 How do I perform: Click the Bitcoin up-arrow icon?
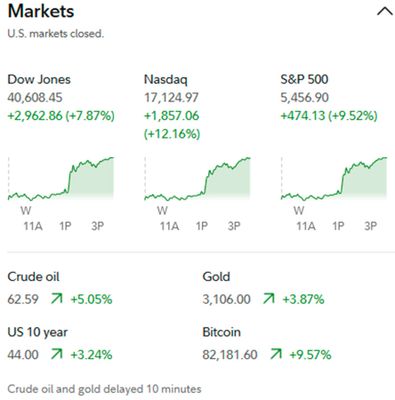(276, 354)
